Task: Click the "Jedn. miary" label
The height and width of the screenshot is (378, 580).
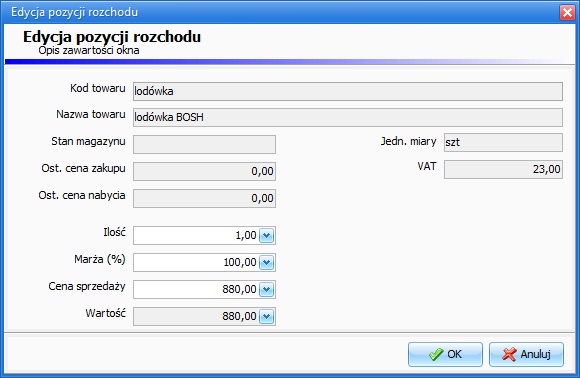Action: pyautogui.click(x=408, y=141)
